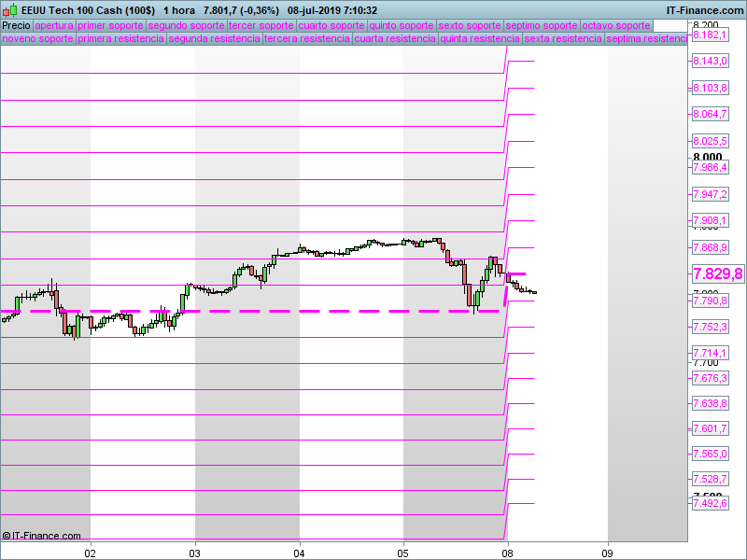Click the 7.908,1 price label
This screenshot has height=560, width=747.
pos(710,220)
